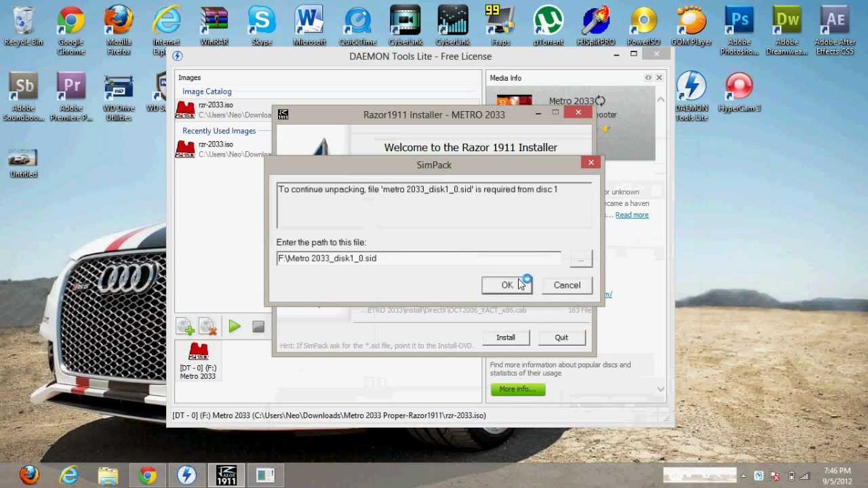The image size is (868, 488).
Task: Click the Razor1911 Installer title bar icon
Action: 283,115
